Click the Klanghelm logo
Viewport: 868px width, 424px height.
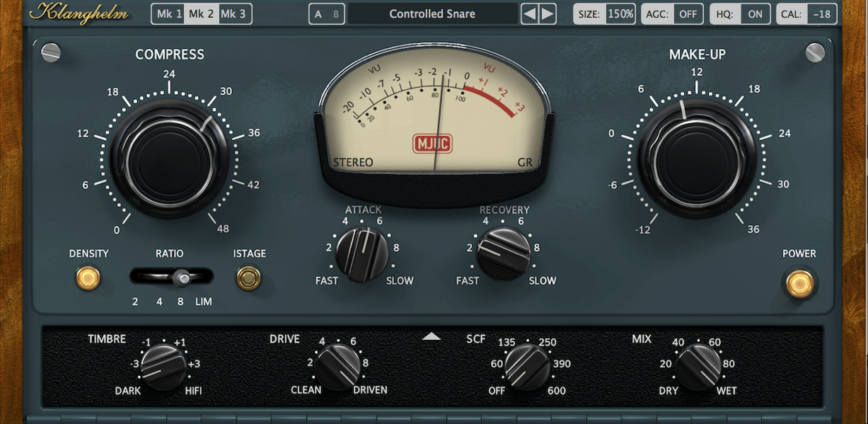pos(80,13)
